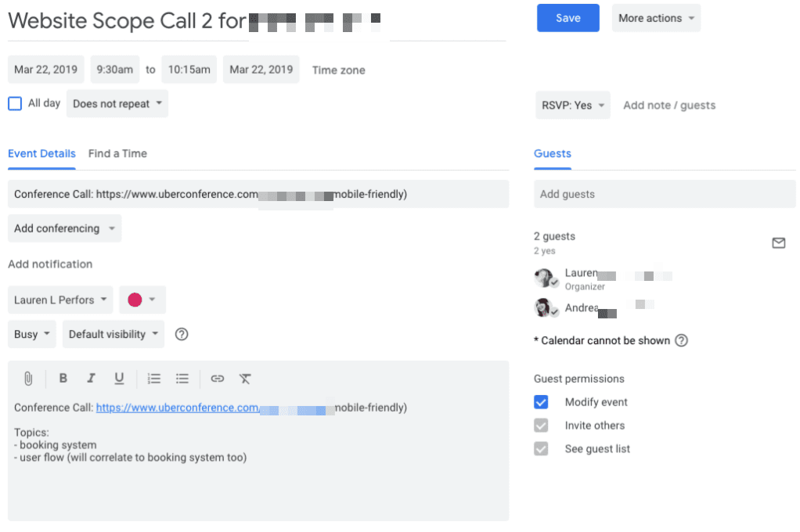
Task: Open RSVP: Yes dropdown
Action: click(573, 106)
